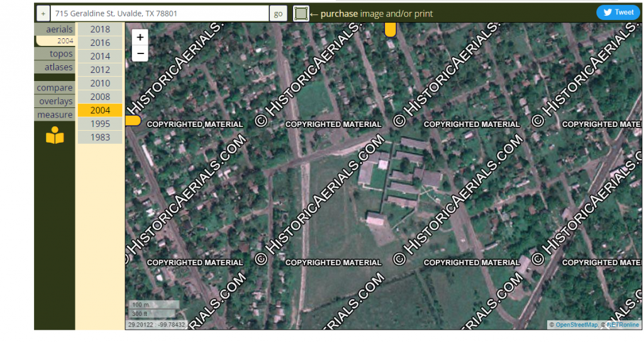Select the 1983 aerial year
Viewport: 644px width, 343px height.
100,138
